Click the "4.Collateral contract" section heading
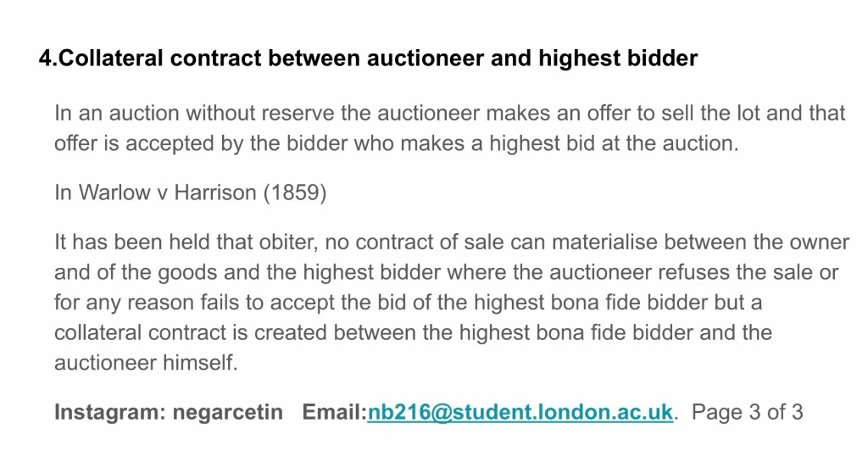 click(x=152, y=58)
